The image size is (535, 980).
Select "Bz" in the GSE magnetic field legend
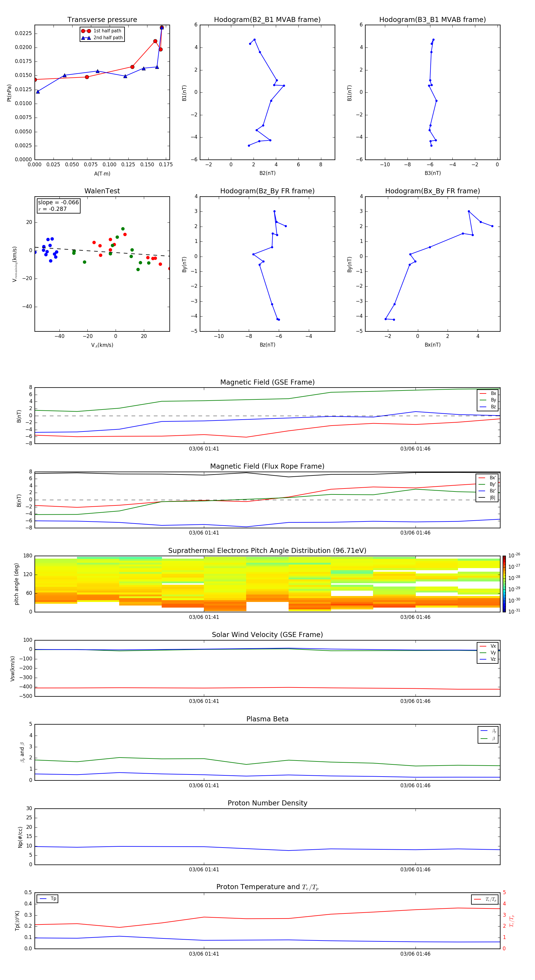point(488,407)
